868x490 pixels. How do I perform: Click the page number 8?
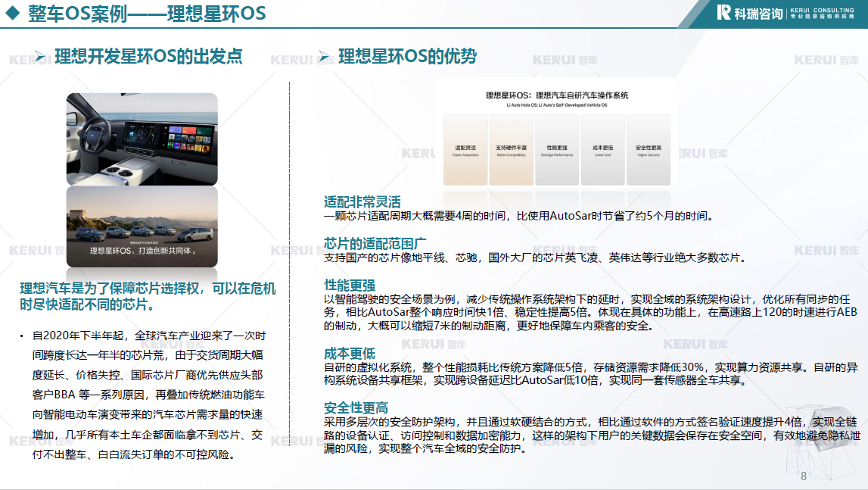tap(804, 476)
